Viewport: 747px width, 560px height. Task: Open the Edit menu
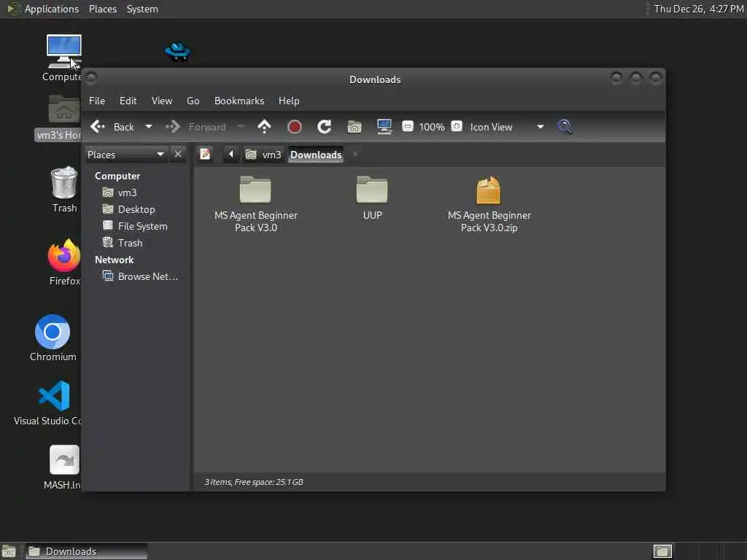point(128,101)
